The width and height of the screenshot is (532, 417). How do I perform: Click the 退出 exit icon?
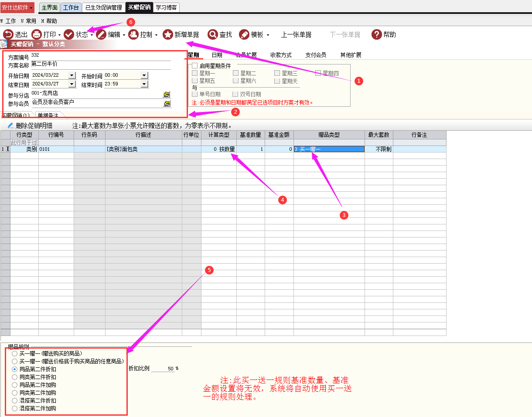(x=8, y=34)
